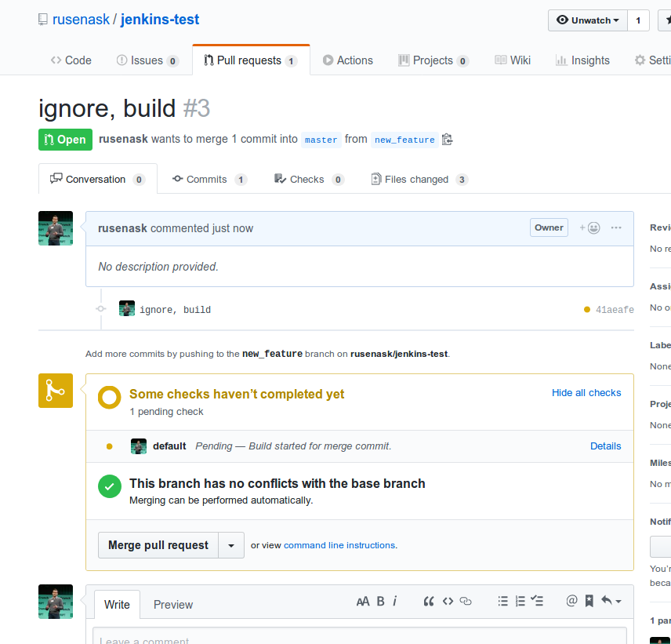Open the three-dot comment options menu

(616, 228)
